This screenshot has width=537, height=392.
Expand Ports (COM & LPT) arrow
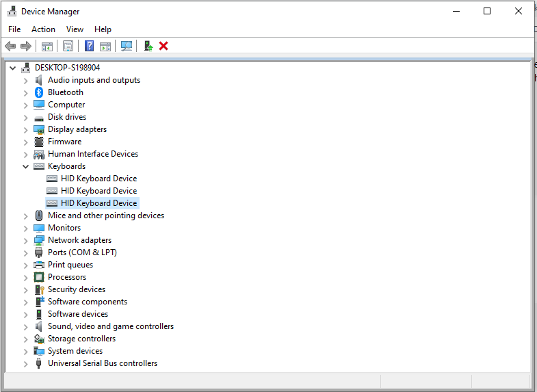coord(25,253)
